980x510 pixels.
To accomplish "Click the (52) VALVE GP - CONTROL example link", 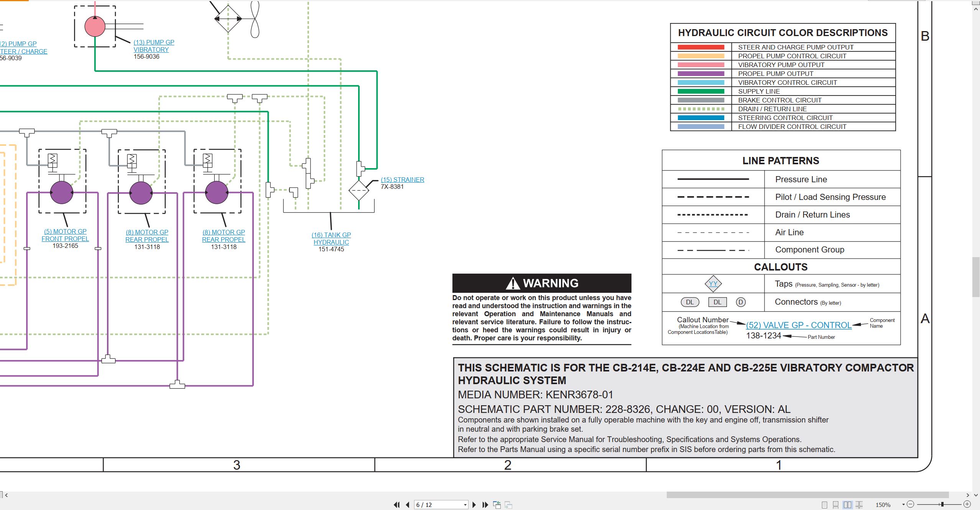I will (x=799, y=325).
